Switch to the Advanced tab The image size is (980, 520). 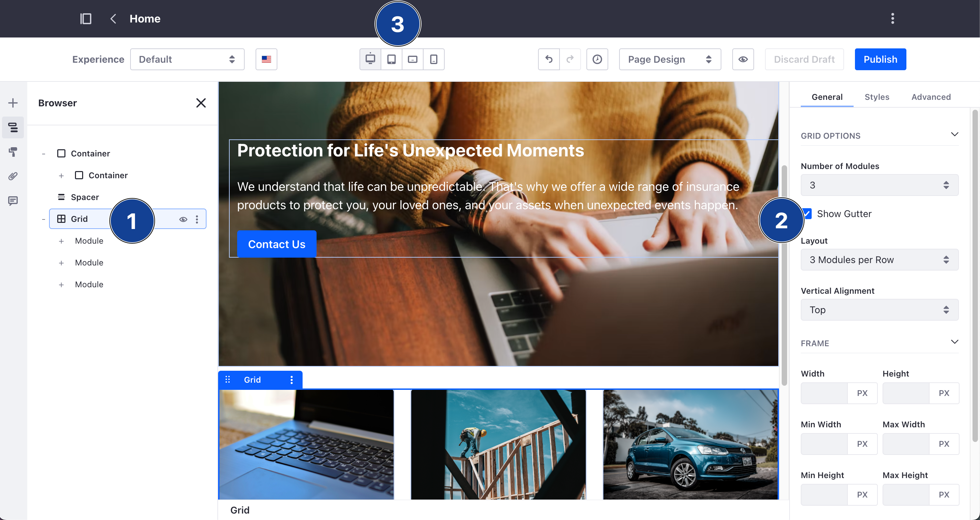tap(931, 97)
